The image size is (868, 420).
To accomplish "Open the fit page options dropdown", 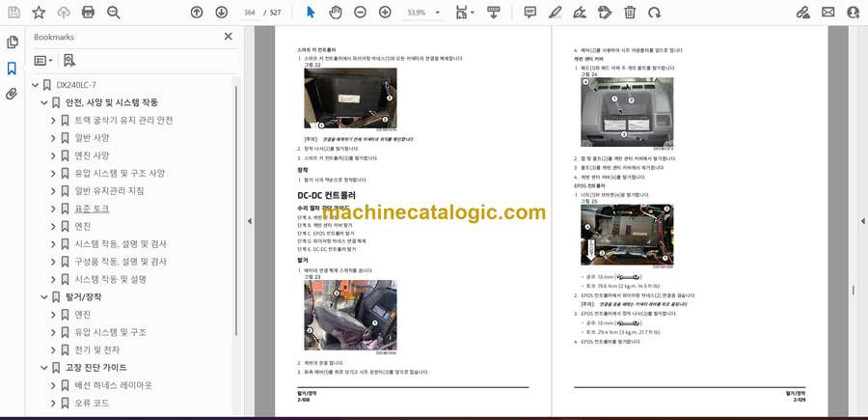I will (x=465, y=13).
